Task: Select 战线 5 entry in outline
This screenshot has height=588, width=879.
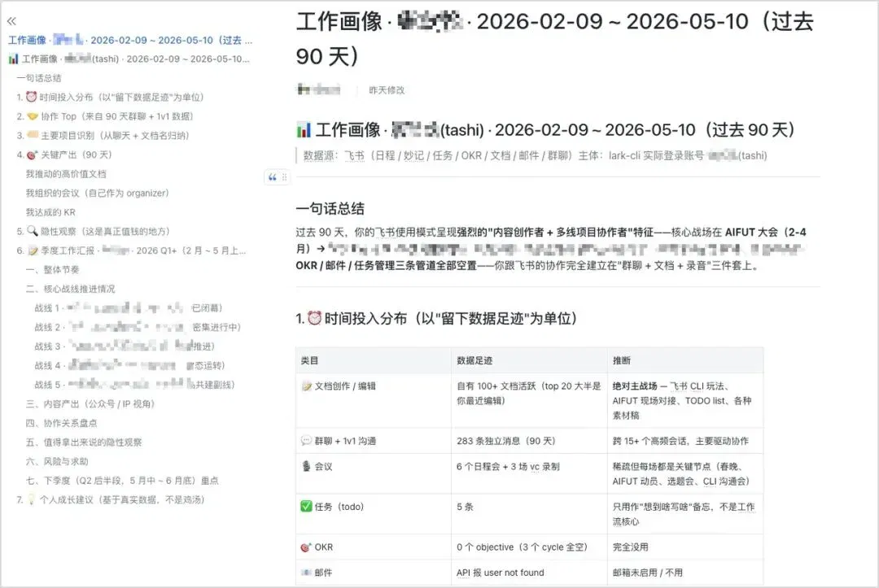Action: coord(134,385)
